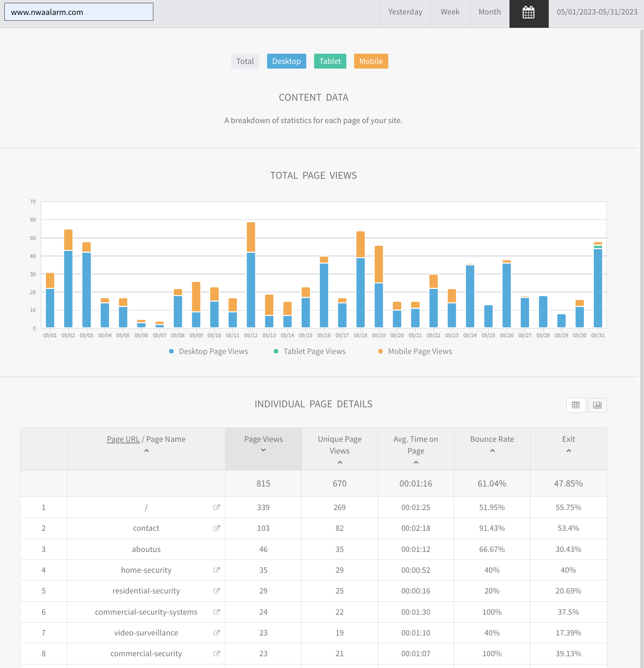The width and height of the screenshot is (644, 668).
Task: Open external link for contact page
Action: 216,528
